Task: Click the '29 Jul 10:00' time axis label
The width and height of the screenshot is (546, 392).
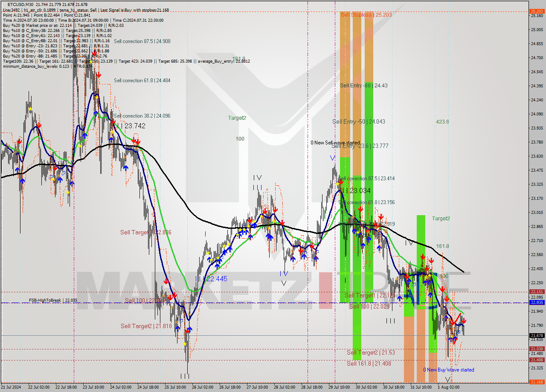Action: click(x=339, y=387)
